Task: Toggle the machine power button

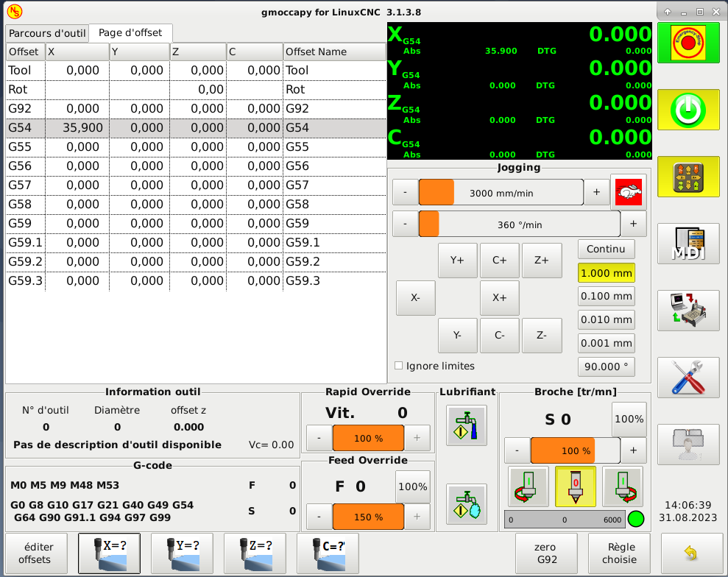Action: pos(688,110)
